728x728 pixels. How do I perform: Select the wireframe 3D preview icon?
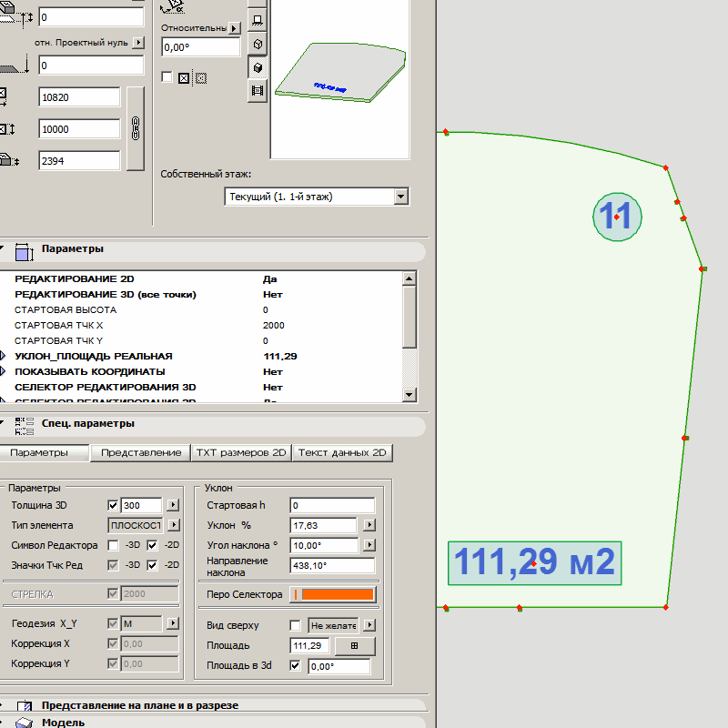258,44
